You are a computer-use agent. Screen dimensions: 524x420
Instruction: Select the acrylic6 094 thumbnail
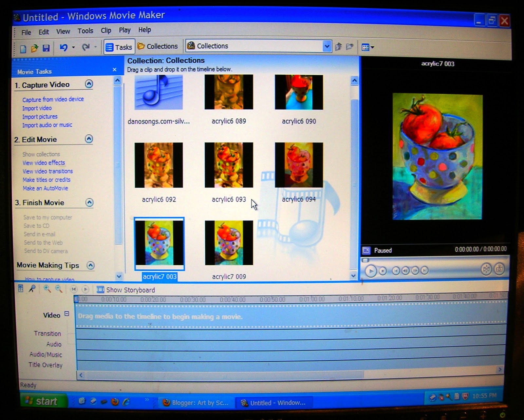299,165
